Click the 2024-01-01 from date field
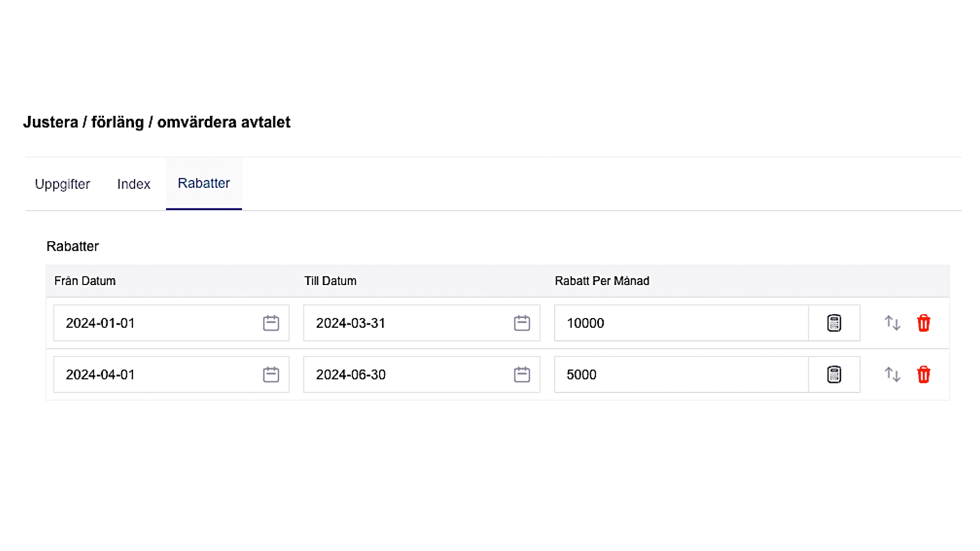980x551 pixels. pyautogui.click(x=171, y=323)
